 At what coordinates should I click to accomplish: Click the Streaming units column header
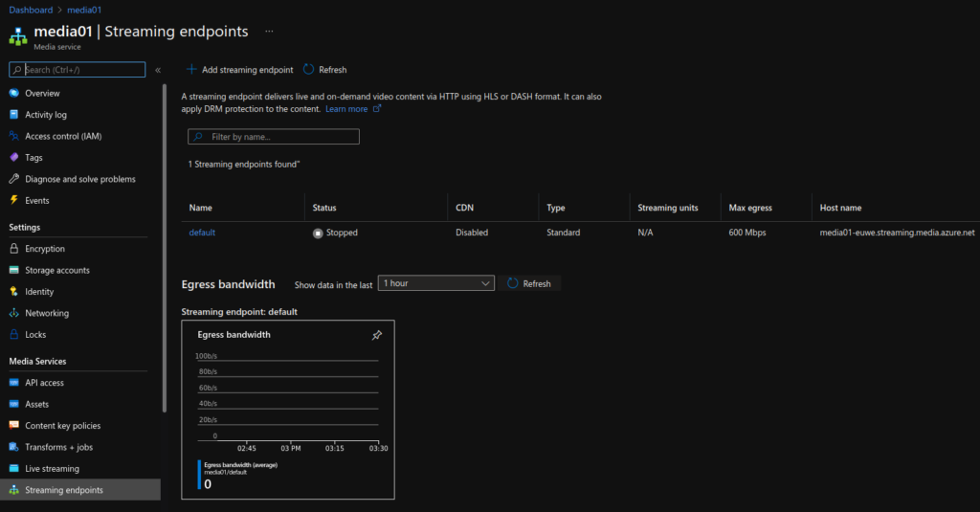tap(667, 208)
